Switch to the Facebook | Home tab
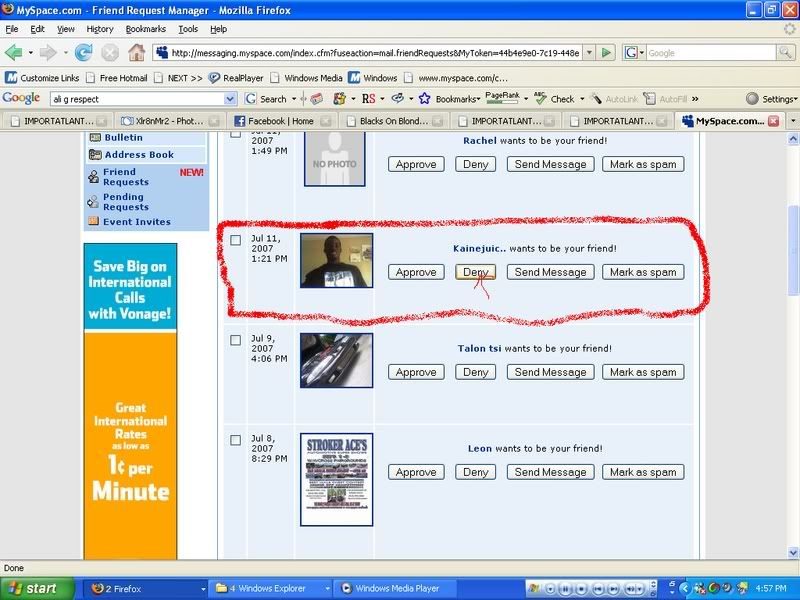Screen dimensions: 800x600 [282, 121]
